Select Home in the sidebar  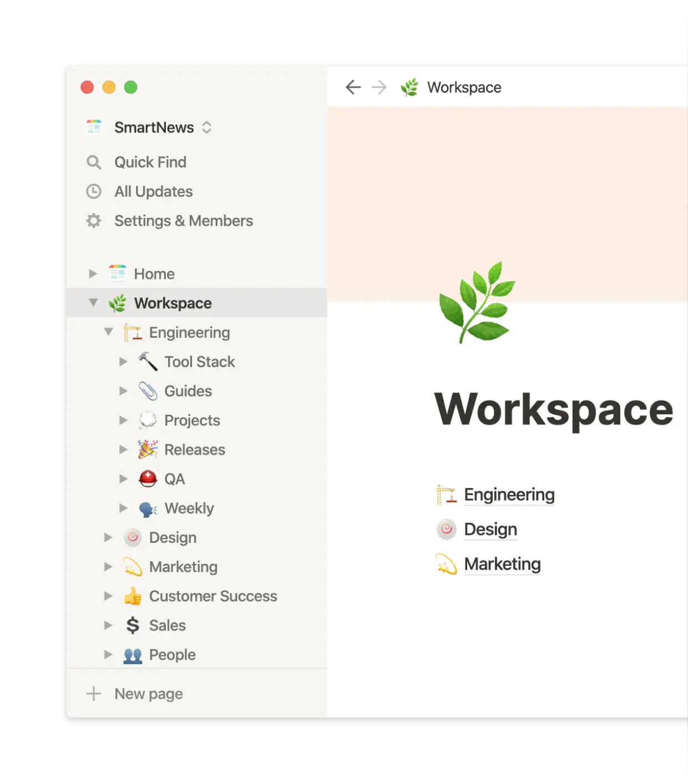click(154, 273)
